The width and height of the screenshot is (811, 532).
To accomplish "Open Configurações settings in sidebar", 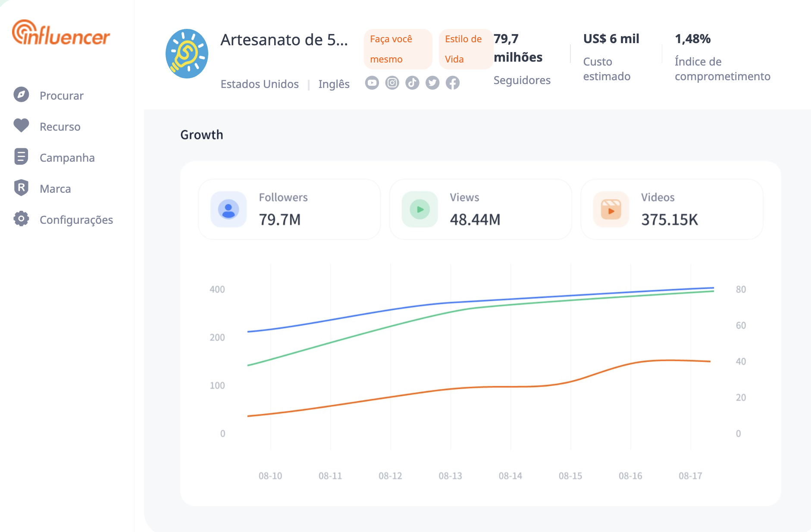I will [76, 220].
